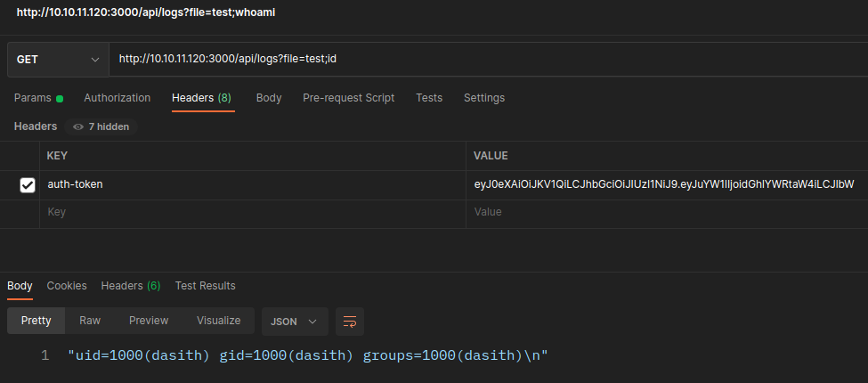
Task: Click the request URL input field
Action: coord(481,60)
